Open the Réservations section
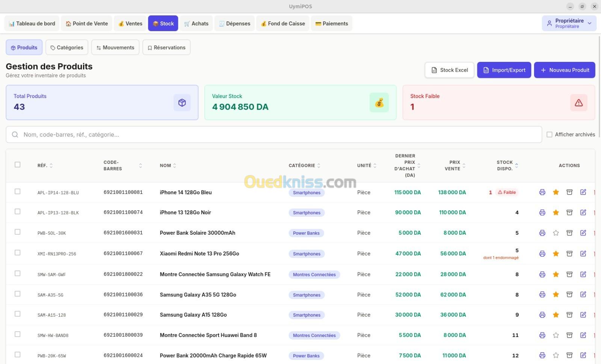This screenshot has height=364, width=601. tap(166, 48)
